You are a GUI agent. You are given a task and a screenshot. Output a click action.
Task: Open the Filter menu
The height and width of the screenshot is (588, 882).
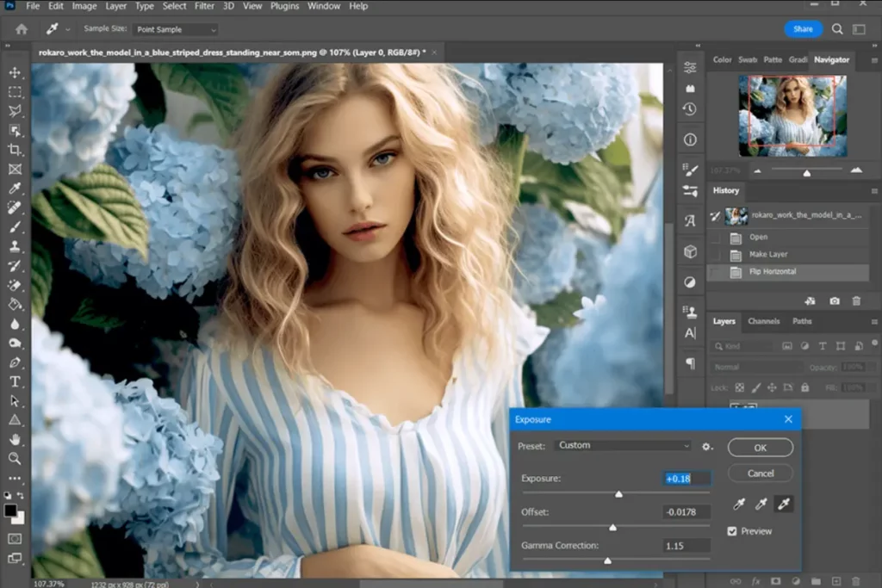204,6
